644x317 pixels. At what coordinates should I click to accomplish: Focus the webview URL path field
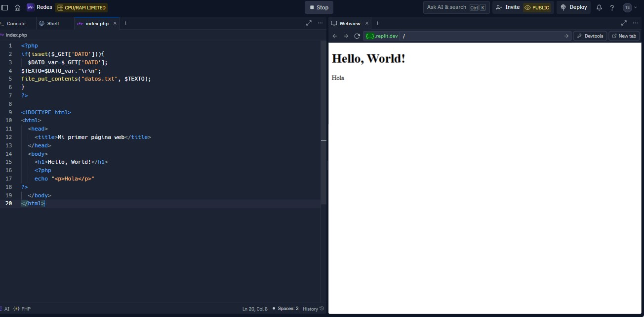[x=482, y=36]
